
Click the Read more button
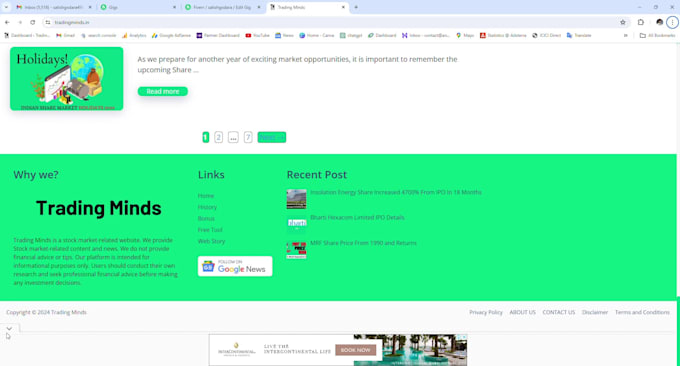(163, 91)
